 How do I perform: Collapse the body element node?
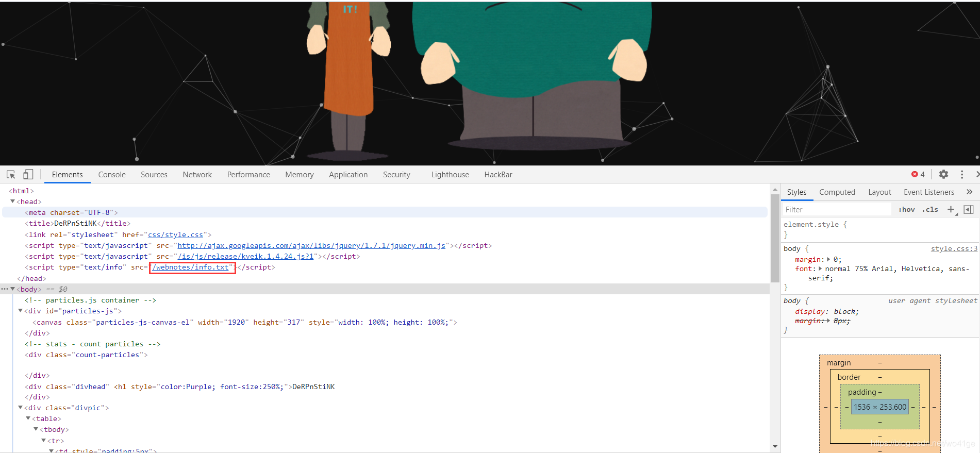pos(13,289)
